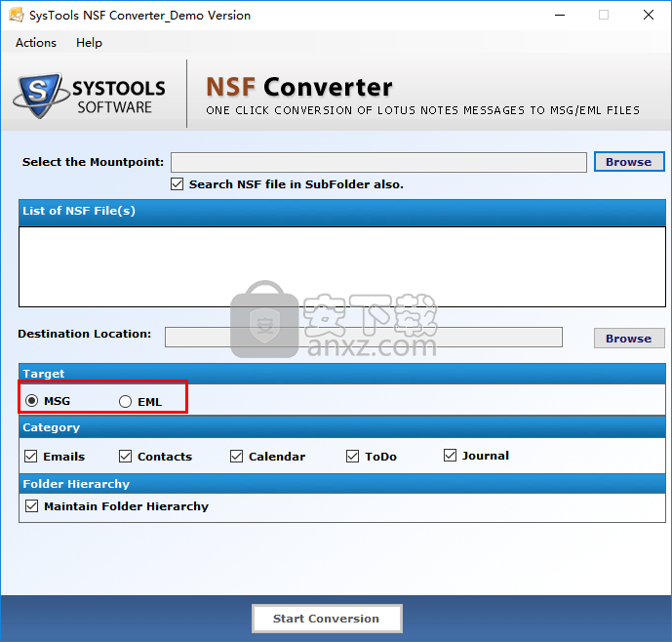This screenshot has width=672, height=642.
Task: Close the NSF Converter window
Action: pyautogui.click(x=649, y=15)
